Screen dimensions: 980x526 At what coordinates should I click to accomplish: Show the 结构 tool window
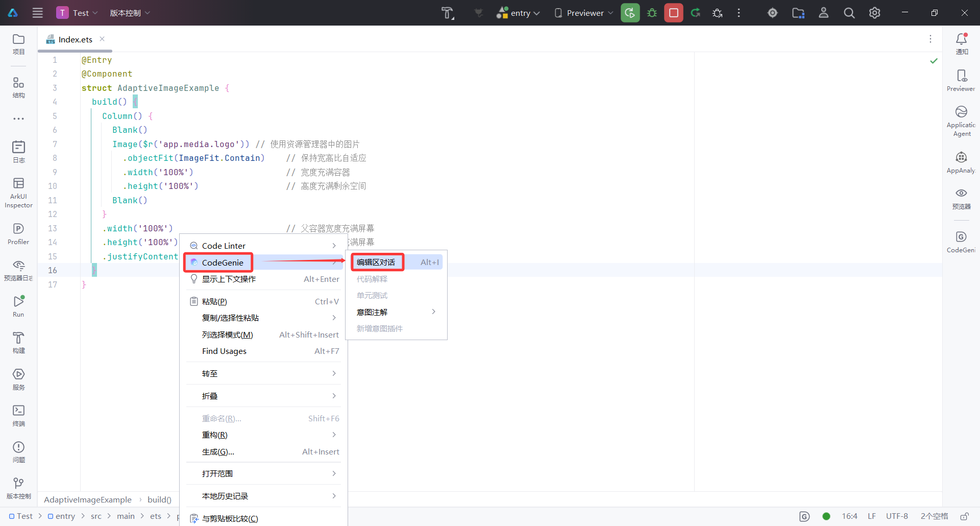(x=19, y=87)
